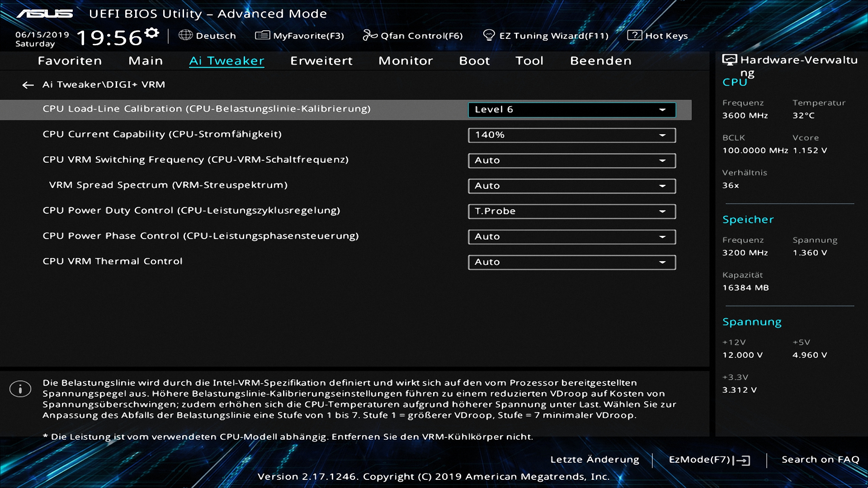Click Letzte Änderung button
This screenshot has width=868, height=488.
click(594, 460)
